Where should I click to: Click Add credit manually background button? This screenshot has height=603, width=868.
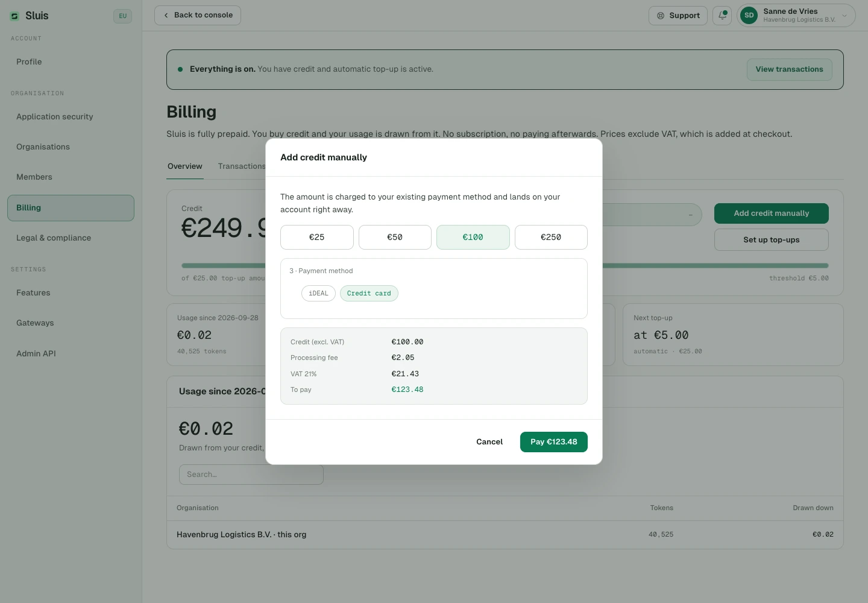pos(772,213)
